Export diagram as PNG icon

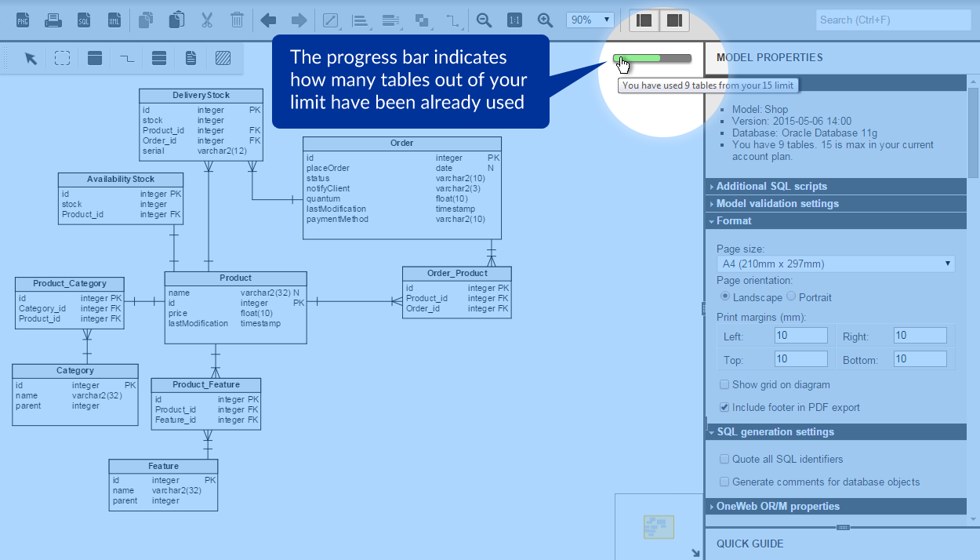tap(23, 20)
